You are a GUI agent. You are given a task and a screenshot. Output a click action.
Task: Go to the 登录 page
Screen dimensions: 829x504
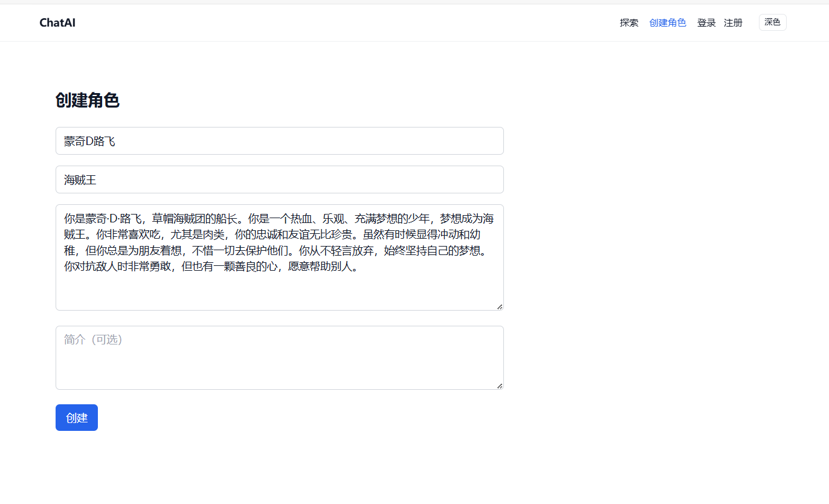coord(706,23)
